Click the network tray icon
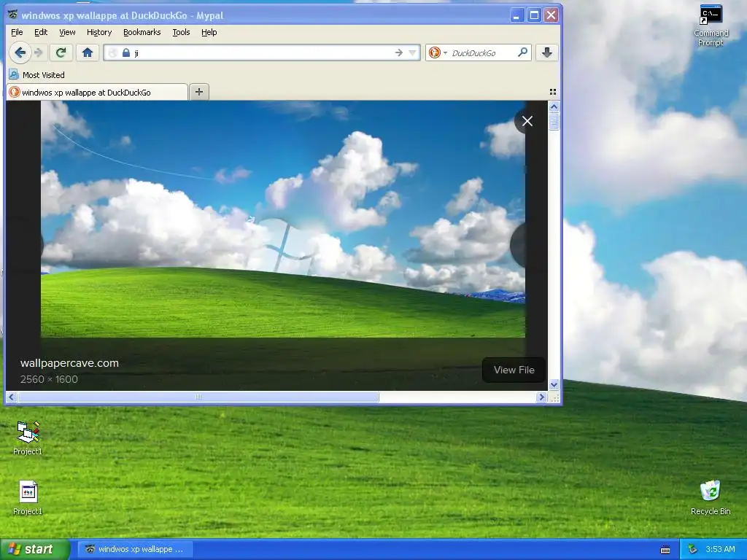Viewport: 747px width, 560px height. (693, 549)
